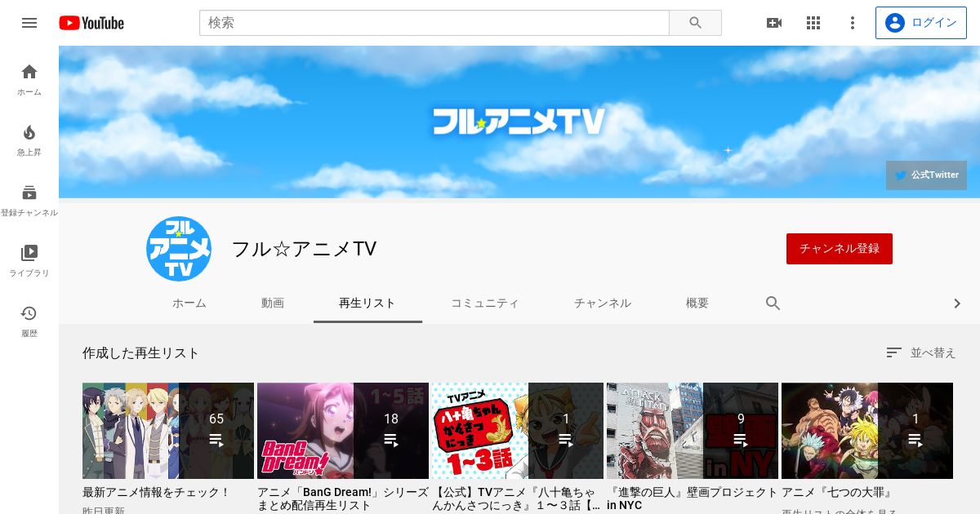Open the 最新アニメ情報をチェック！ playlist title
980x514 pixels.
pyautogui.click(x=157, y=493)
